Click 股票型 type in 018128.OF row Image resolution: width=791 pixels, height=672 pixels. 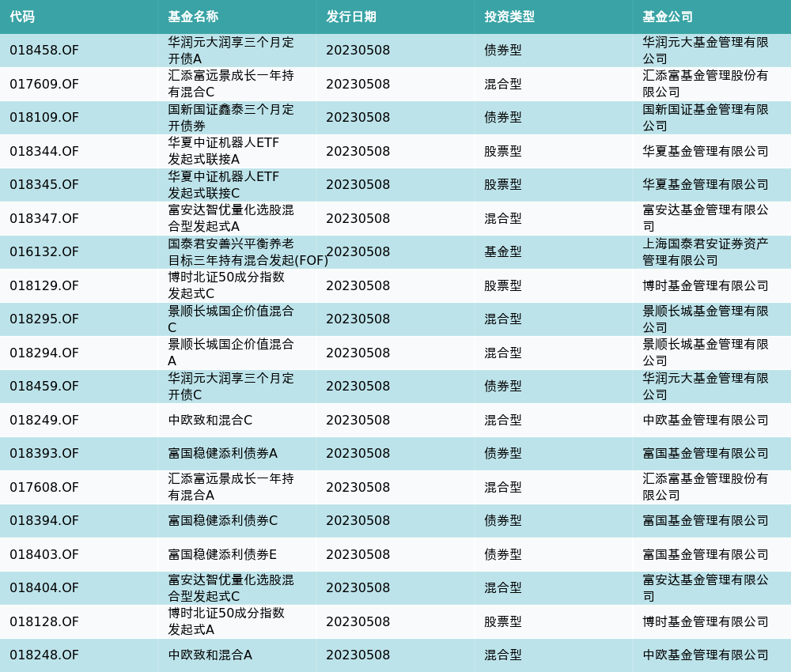(503, 621)
